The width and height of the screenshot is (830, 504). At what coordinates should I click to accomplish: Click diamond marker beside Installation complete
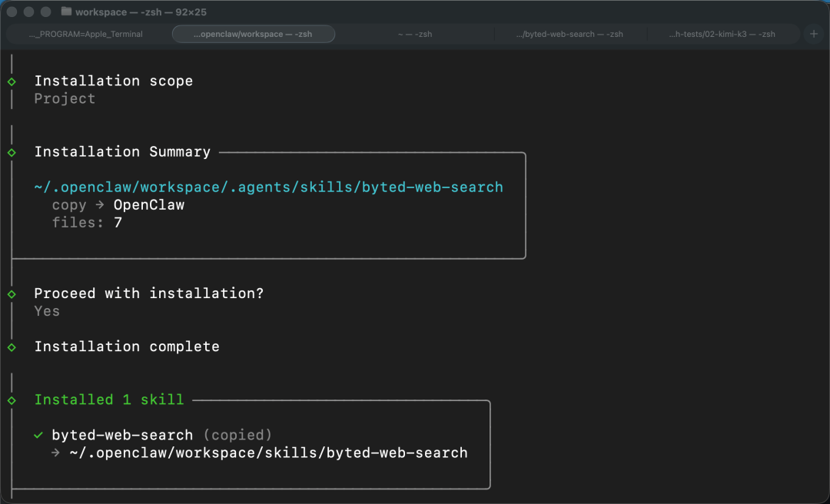12,347
